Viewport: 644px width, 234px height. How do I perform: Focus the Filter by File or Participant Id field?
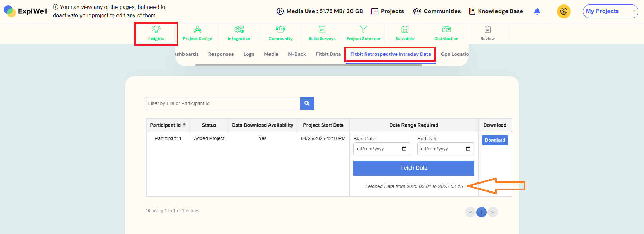point(223,103)
